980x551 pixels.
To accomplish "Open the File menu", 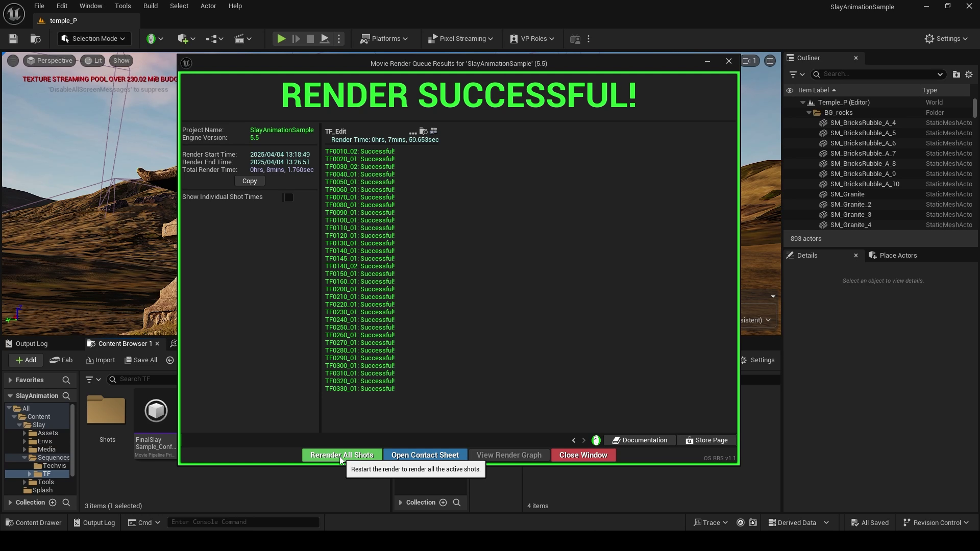I will [39, 6].
